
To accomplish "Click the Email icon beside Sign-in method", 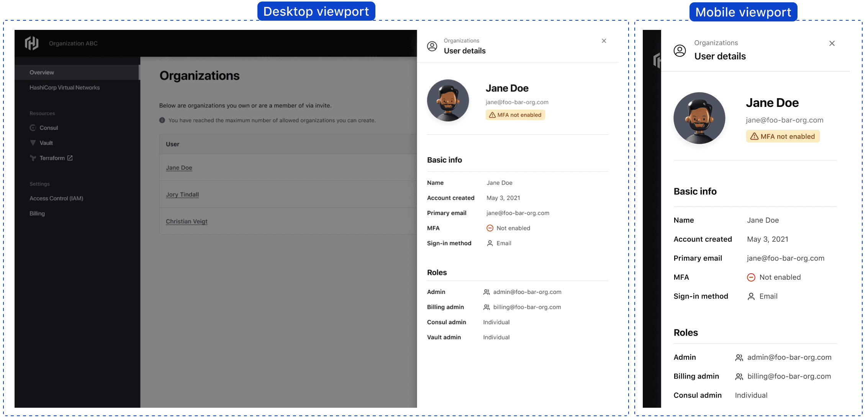I will 489,243.
